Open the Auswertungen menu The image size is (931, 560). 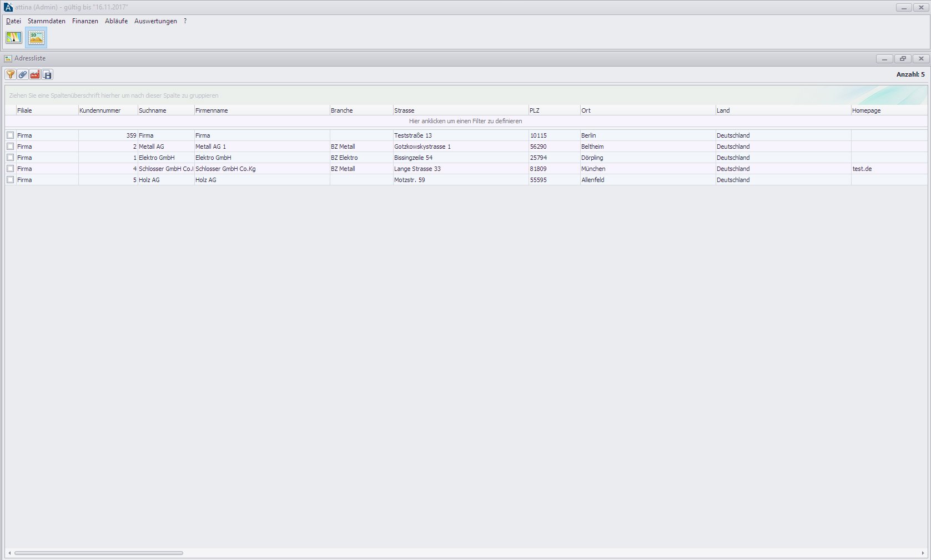click(155, 21)
